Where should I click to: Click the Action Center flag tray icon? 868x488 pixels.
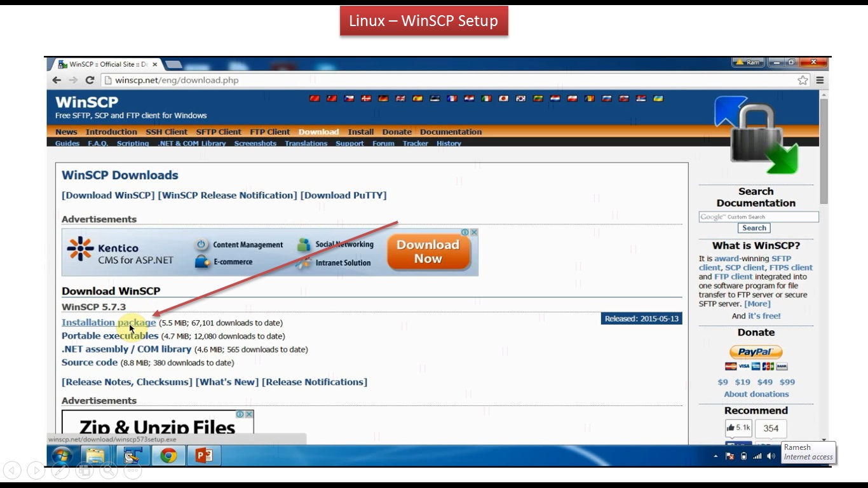pyautogui.click(x=730, y=456)
